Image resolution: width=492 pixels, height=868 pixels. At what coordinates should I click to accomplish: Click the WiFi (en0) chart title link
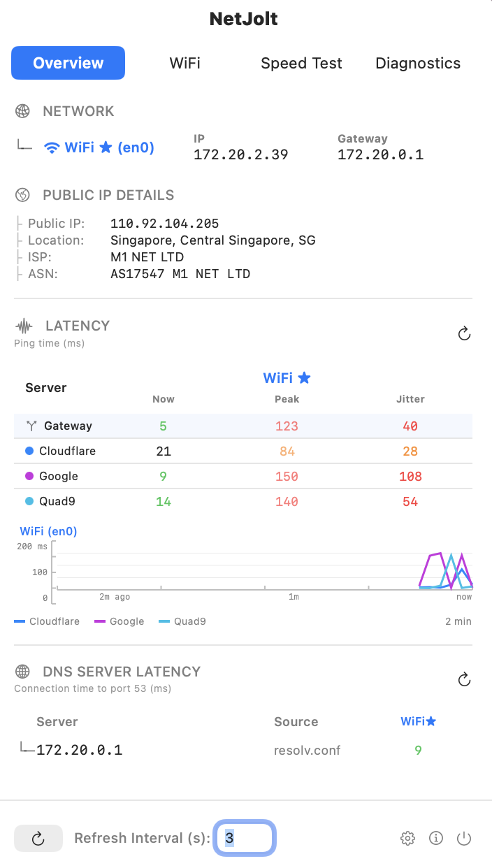[48, 531]
